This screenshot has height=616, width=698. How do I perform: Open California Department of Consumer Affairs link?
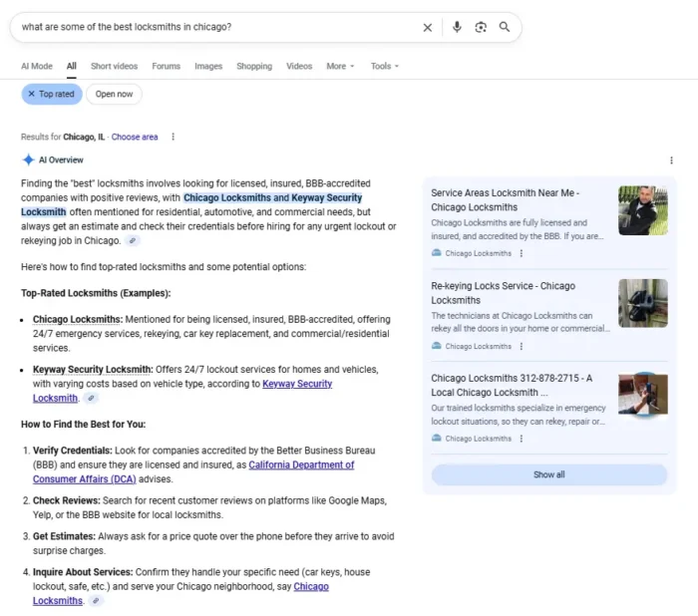(x=300, y=464)
